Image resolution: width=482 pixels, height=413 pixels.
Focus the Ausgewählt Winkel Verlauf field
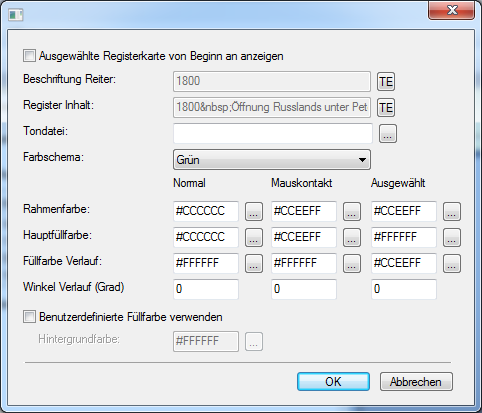pyautogui.click(x=404, y=289)
